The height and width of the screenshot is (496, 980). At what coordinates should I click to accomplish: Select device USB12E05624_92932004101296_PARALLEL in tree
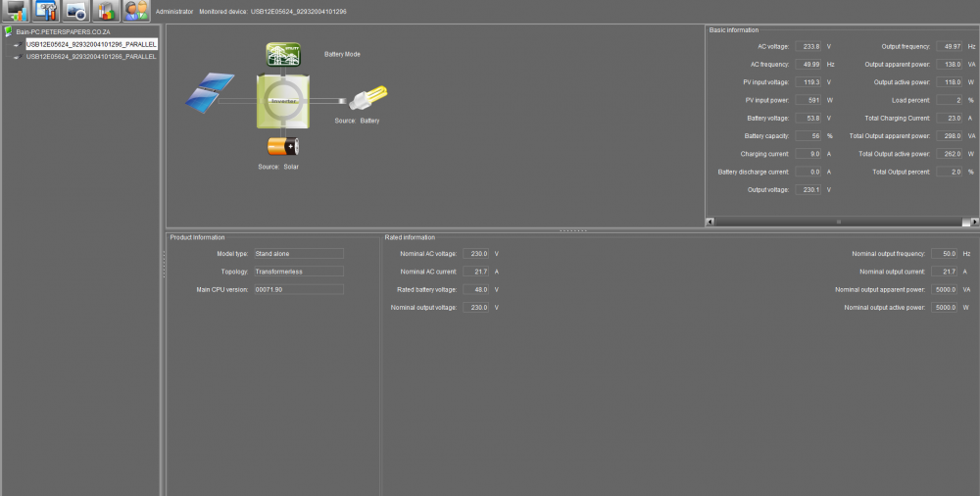point(91,44)
